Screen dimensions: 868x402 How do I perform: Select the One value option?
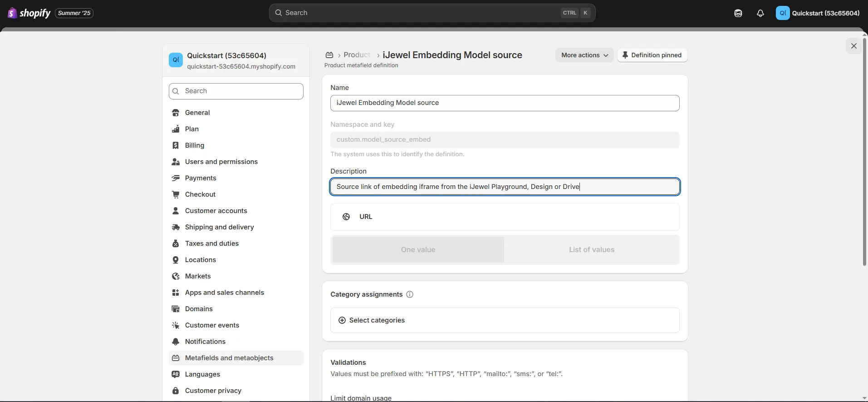[x=418, y=249]
